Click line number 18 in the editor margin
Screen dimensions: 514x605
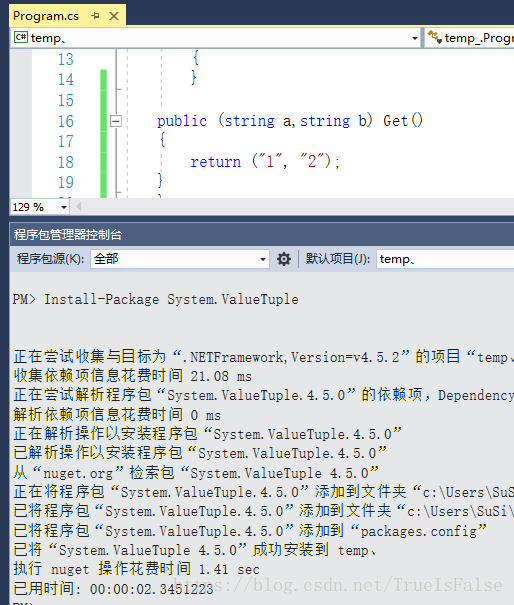click(x=66, y=162)
